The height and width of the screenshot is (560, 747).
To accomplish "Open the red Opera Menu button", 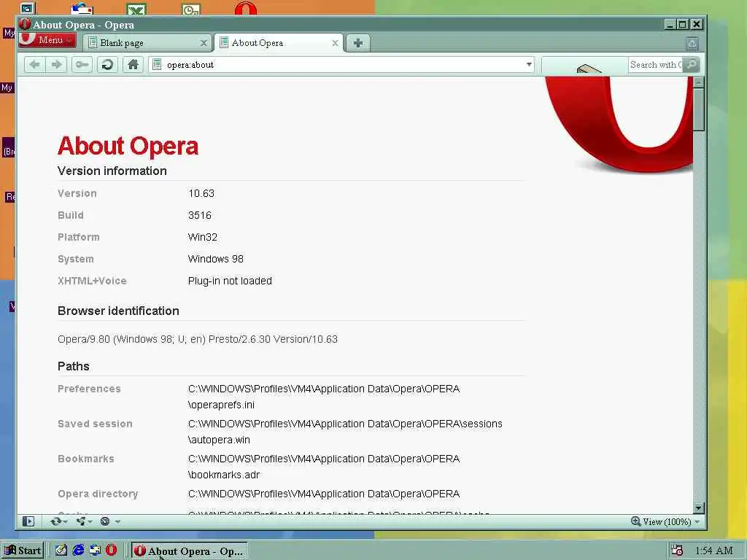I will [47, 40].
